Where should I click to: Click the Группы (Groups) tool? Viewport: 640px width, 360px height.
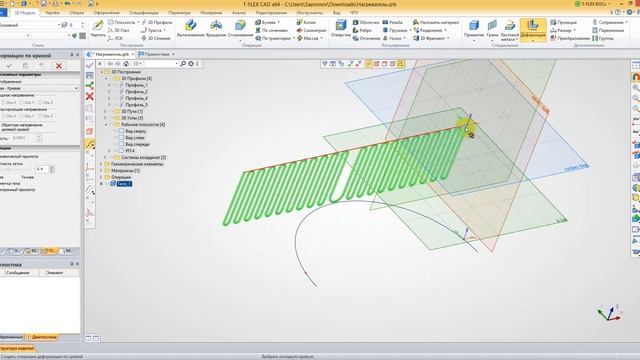click(603, 38)
